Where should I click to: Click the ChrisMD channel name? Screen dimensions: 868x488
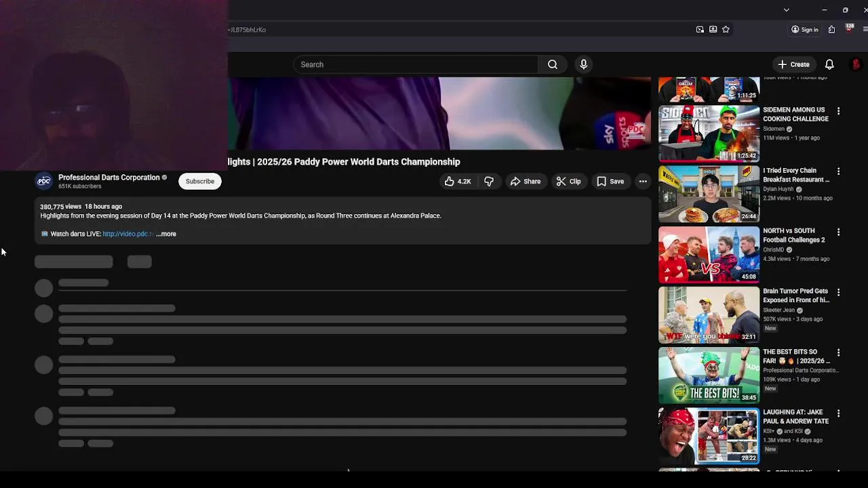(773, 249)
